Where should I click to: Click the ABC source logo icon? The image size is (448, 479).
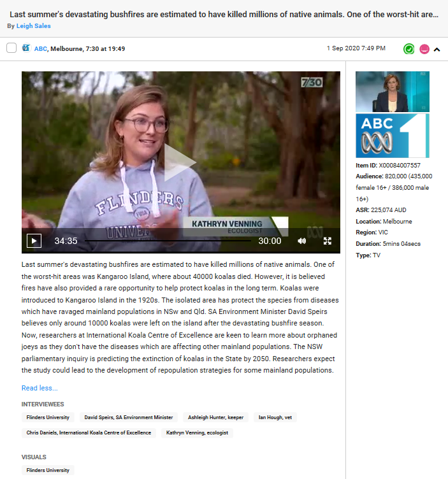pyautogui.click(x=26, y=48)
